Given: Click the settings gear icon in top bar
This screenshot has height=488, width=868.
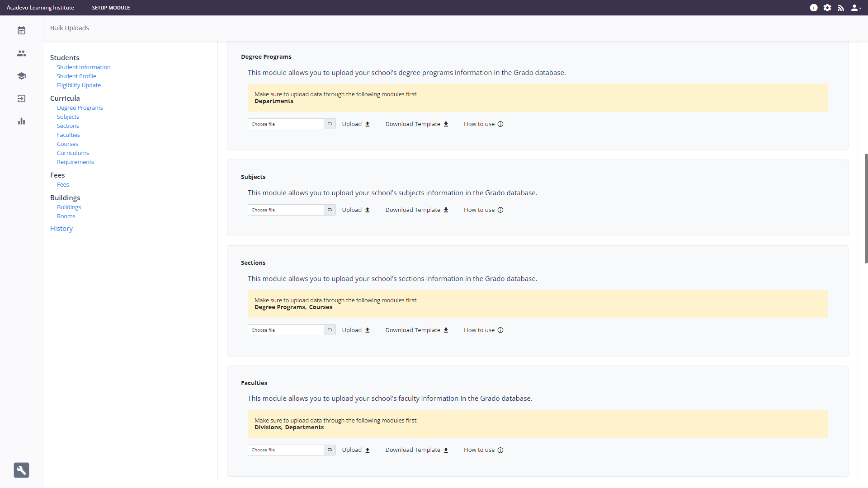Looking at the screenshot, I should pyautogui.click(x=827, y=8).
